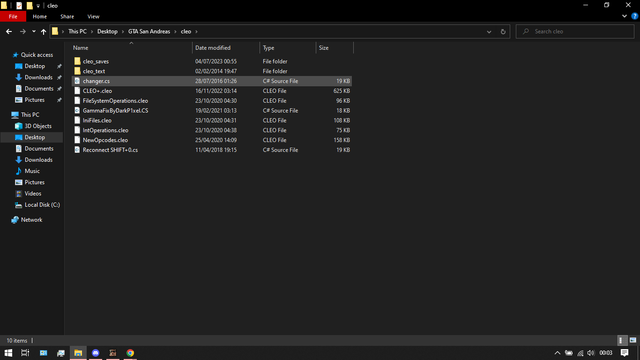This screenshot has height=360, width=640.
Task: Expand the address bar history dropdown
Action: tap(489, 31)
